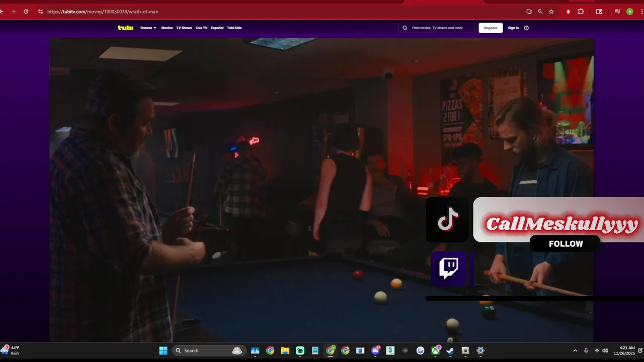Open Steam from the taskbar
The image size is (644, 362).
[450, 350]
